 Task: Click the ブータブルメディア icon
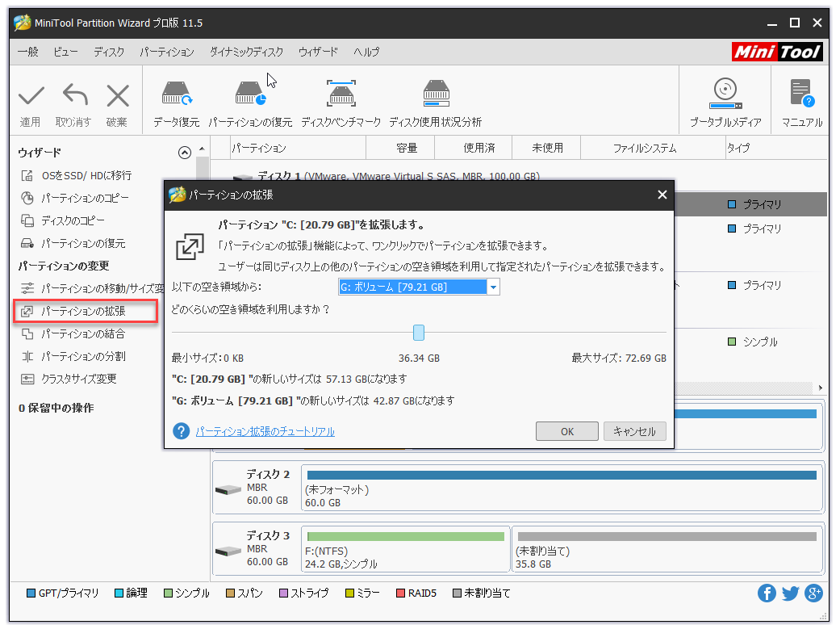click(725, 94)
